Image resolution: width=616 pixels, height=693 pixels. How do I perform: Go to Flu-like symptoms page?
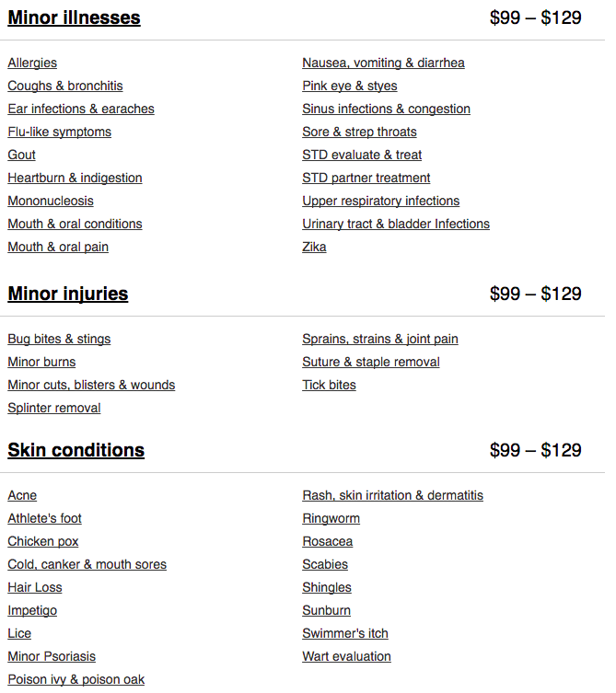[x=59, y=132]
